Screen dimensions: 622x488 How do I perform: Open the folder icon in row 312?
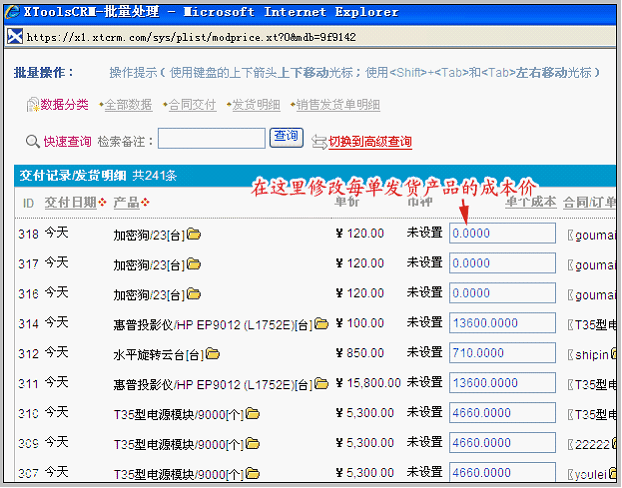pos(213,354)
